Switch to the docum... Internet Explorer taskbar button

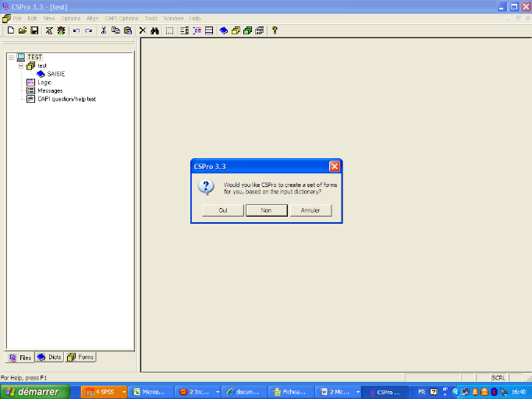(245, 392)
